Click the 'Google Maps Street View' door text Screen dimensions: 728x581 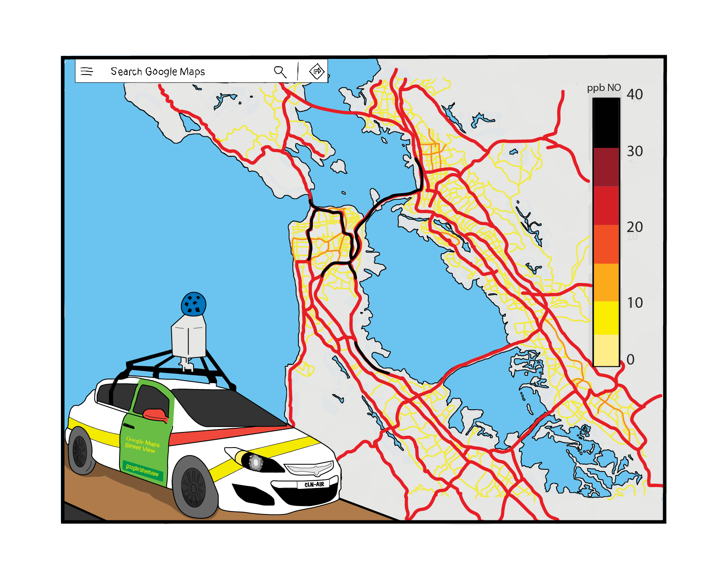coord(142,445)
